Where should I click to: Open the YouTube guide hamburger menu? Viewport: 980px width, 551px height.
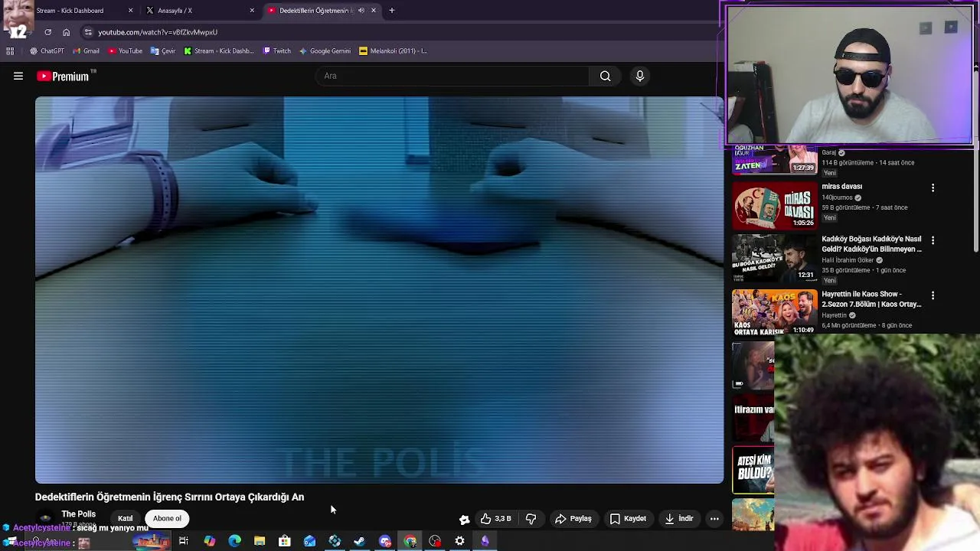point(18,76)
